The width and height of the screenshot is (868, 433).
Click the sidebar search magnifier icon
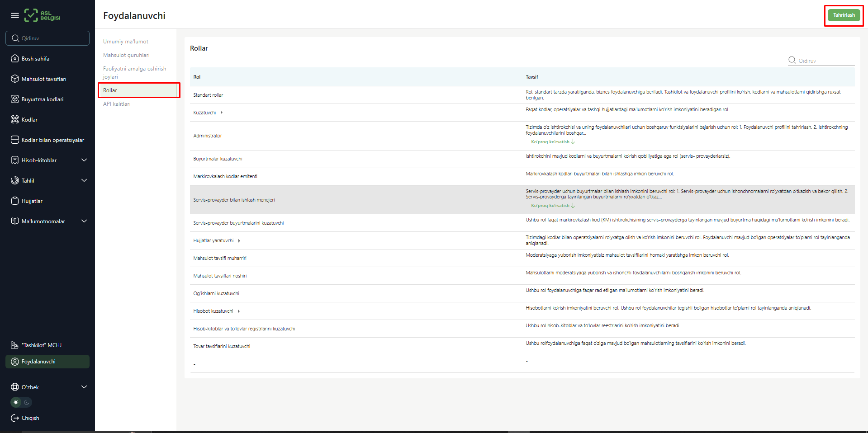point(15,38)
